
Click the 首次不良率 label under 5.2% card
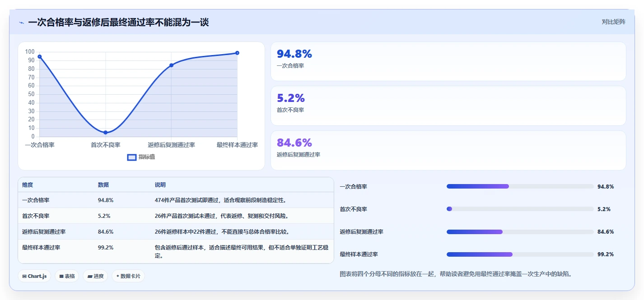coord(290,110)
